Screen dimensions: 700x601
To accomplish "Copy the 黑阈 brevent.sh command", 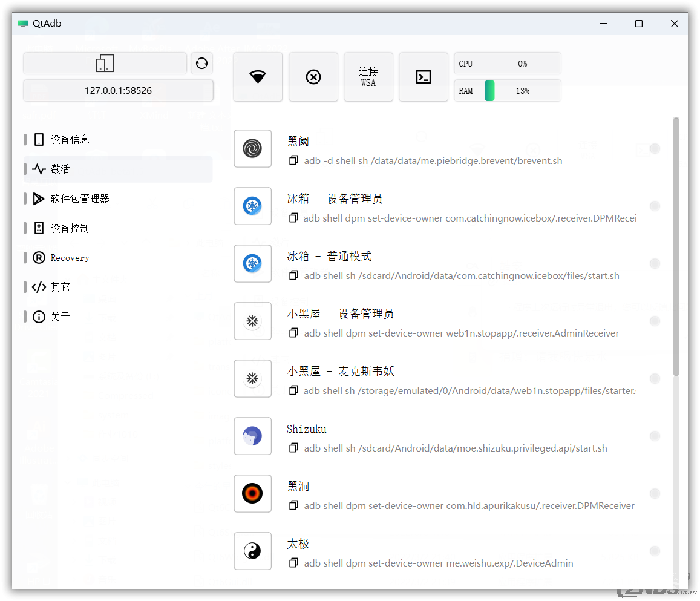I will click(293, 160).
